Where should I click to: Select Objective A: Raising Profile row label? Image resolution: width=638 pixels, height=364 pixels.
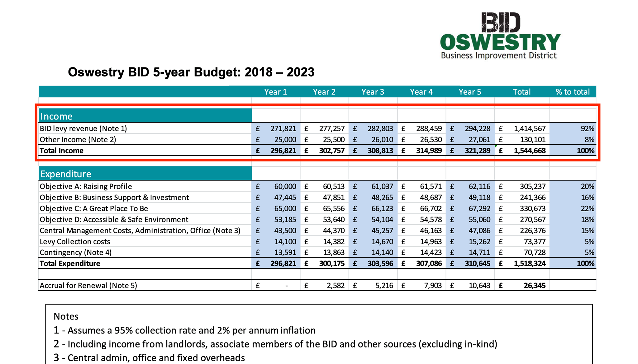click(x=86, y=186)
